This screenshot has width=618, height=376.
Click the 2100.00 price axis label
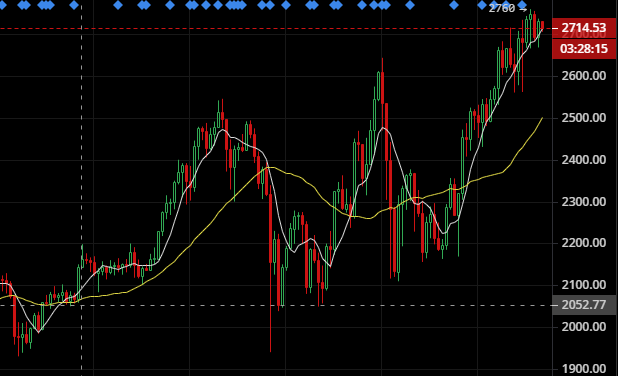(584, 285)
